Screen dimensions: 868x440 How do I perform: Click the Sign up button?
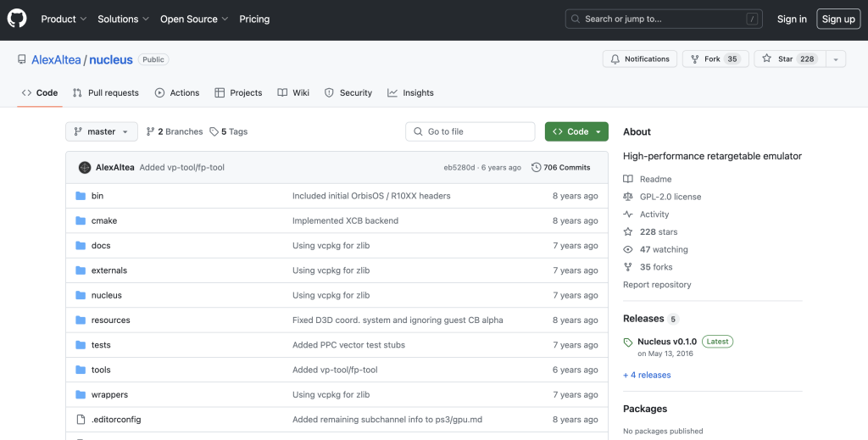click(838, 19)
